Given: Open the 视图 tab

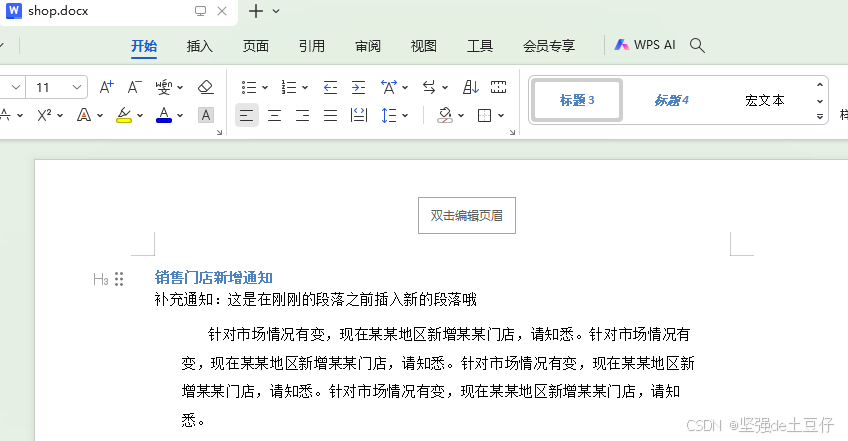Looking at the screenshot, I should [x=423, y=46].
